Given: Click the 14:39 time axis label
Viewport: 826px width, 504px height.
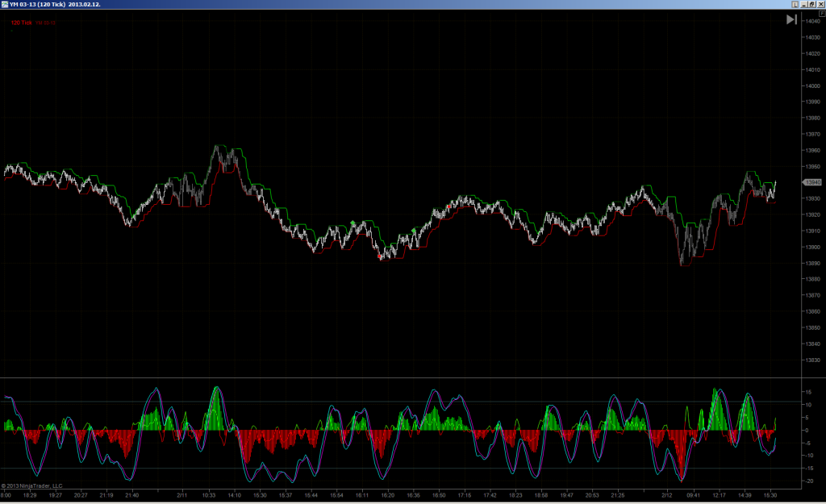Looking at the screenshot, I should (745, 495).
